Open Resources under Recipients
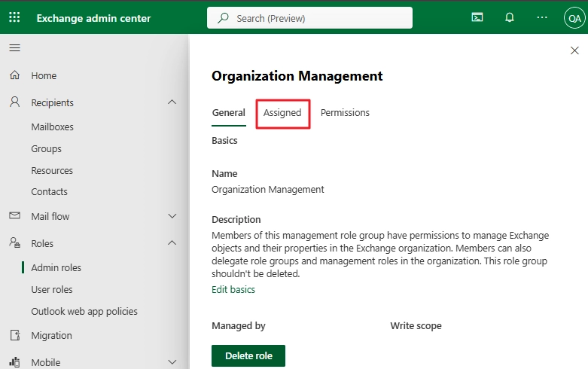Viewport: 588px width, 369px height. pyautogui.click(x=52, y=171)
